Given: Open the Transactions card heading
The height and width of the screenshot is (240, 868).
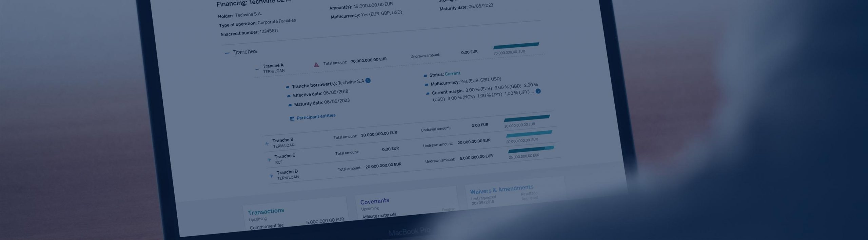Looking at the screenshot, I should [x=266, y=212].
